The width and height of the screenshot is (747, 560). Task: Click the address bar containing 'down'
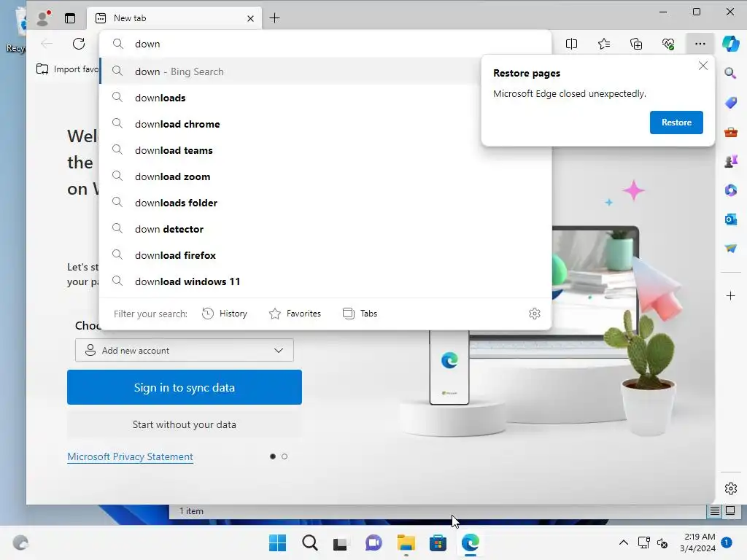click(325, 44)
